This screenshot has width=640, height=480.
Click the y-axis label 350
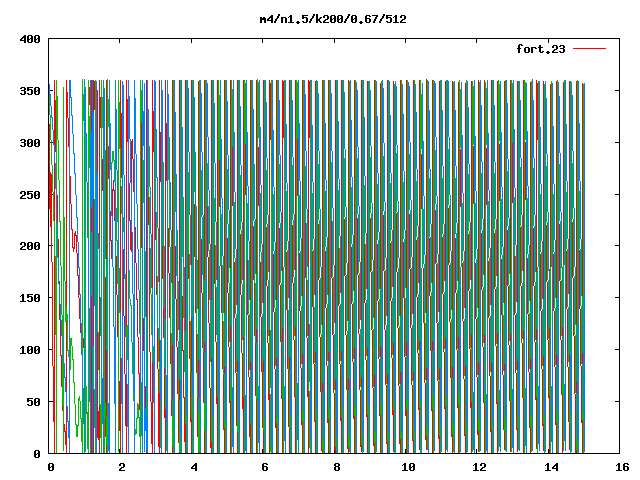point(30,91)
